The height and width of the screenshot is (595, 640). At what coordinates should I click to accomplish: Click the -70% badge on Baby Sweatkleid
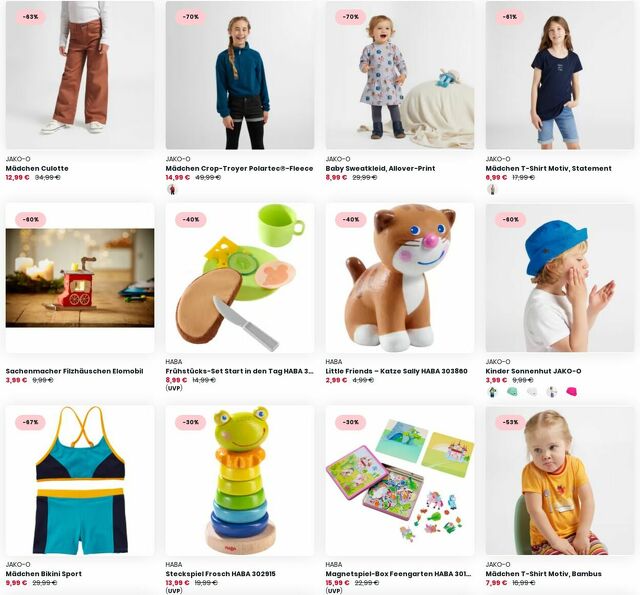point(351,17)
